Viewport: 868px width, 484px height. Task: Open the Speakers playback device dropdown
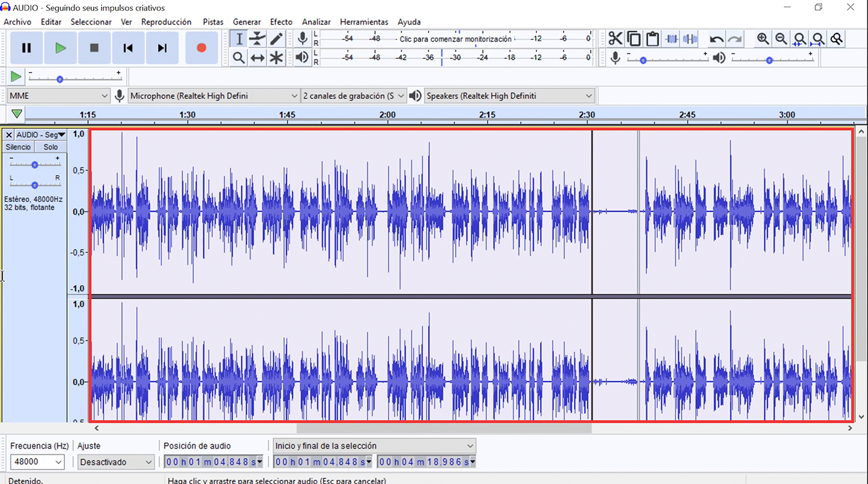click(509, 96)
